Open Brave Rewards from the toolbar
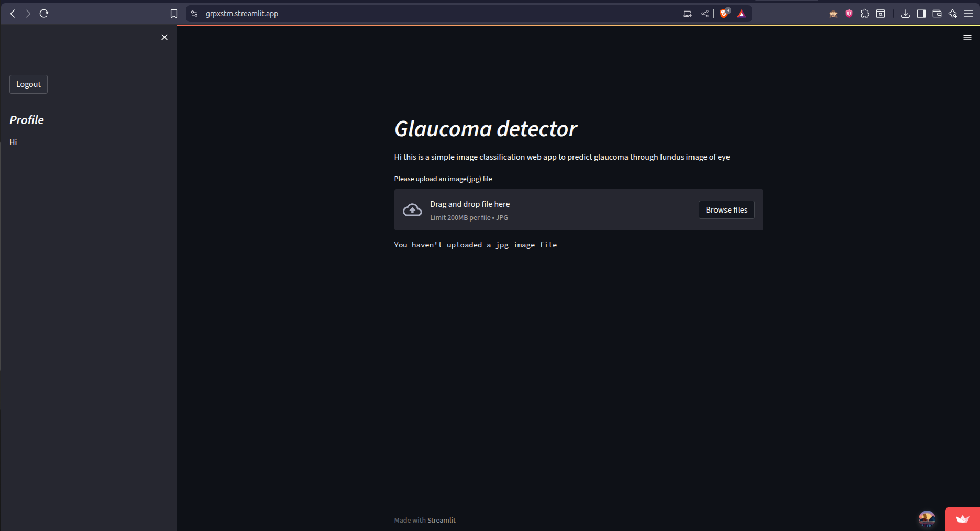 [741, 14]
